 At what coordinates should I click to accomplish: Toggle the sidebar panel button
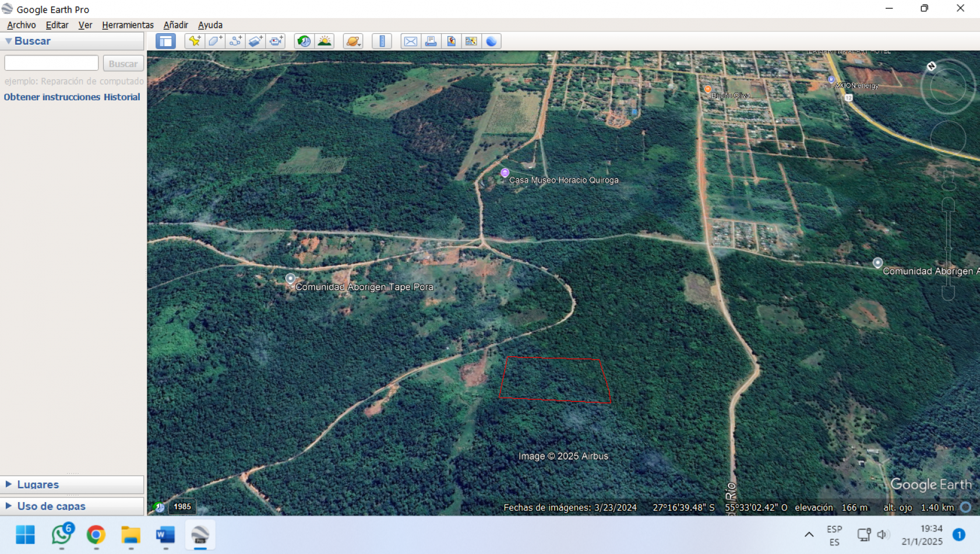click(165, 41)
